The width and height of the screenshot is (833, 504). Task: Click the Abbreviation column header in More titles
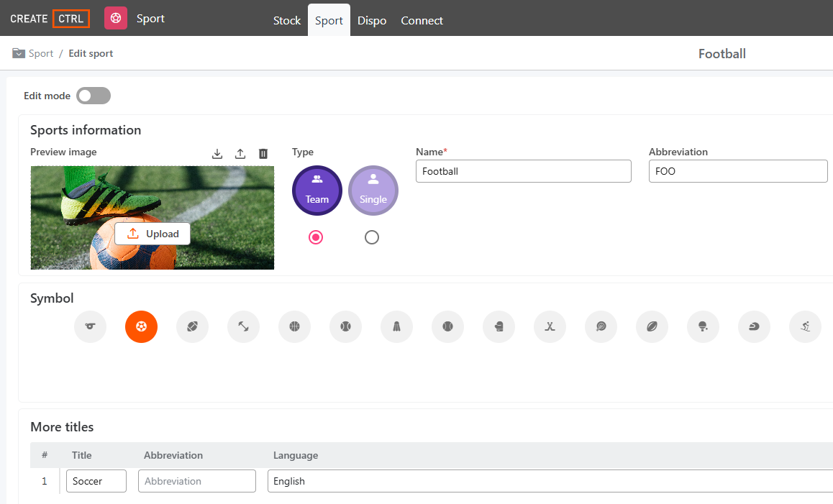(x=173, y=455)
